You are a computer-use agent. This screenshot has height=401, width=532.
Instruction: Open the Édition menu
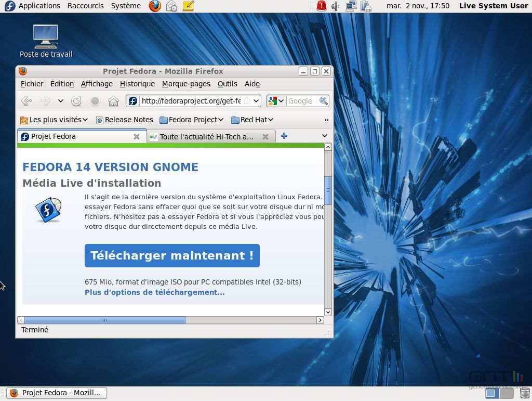click(62, 84)
